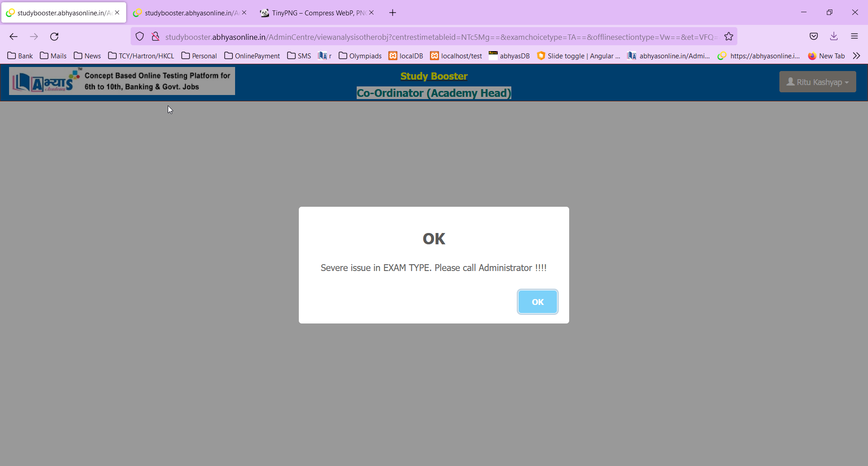Switch to second studybooster tab
Screen dimensions: 868x466
tap(188, 13)
